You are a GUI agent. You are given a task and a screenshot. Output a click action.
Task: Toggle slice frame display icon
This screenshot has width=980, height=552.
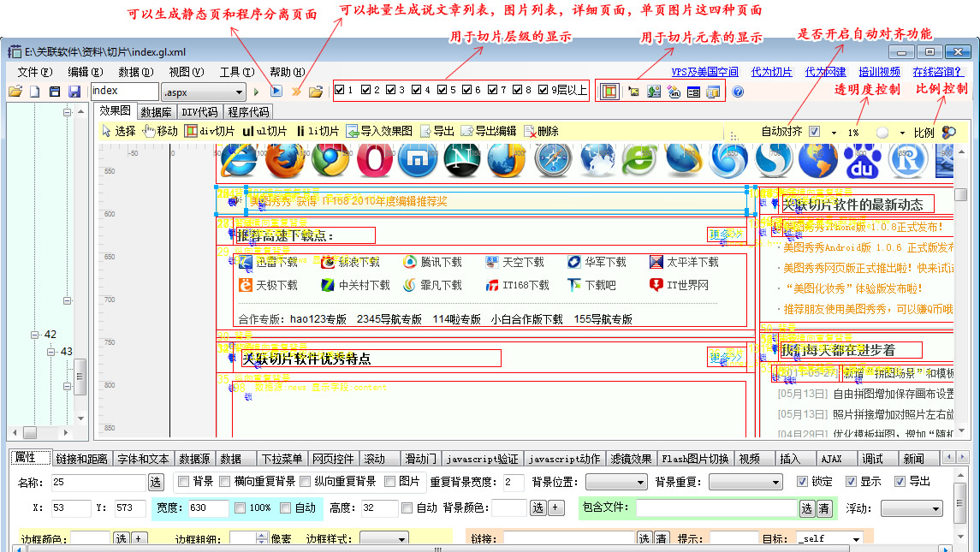[609, 92]
